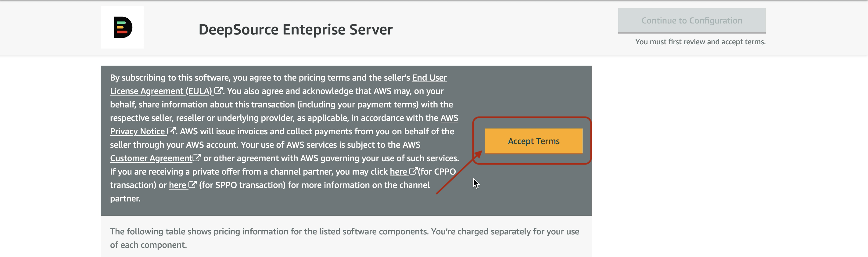The height and width of the screenshot is (257, 868).
Task: Click the disabled Continue to Configuration button
Action: tap(692, 20)
